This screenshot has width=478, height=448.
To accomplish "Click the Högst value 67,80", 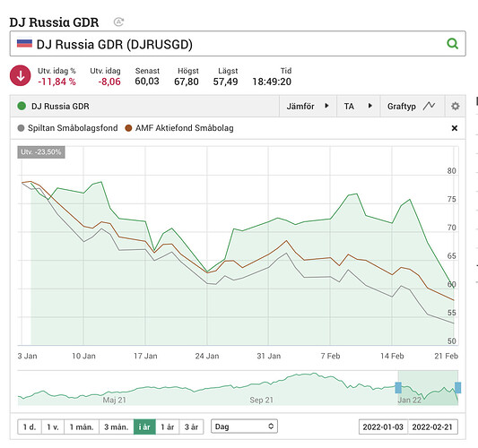I will (187, 82).
